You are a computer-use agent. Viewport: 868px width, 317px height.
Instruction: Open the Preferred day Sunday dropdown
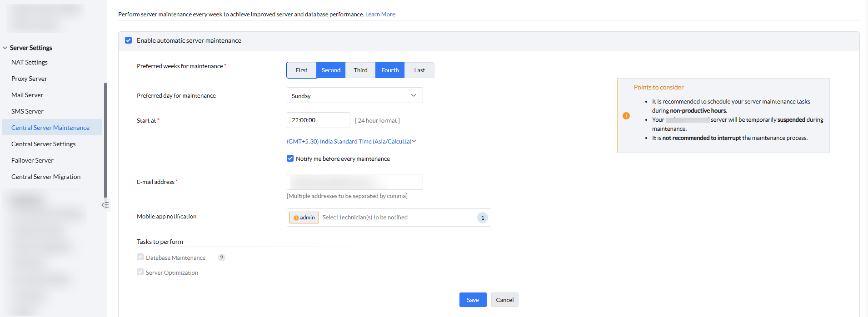point(354,95)
